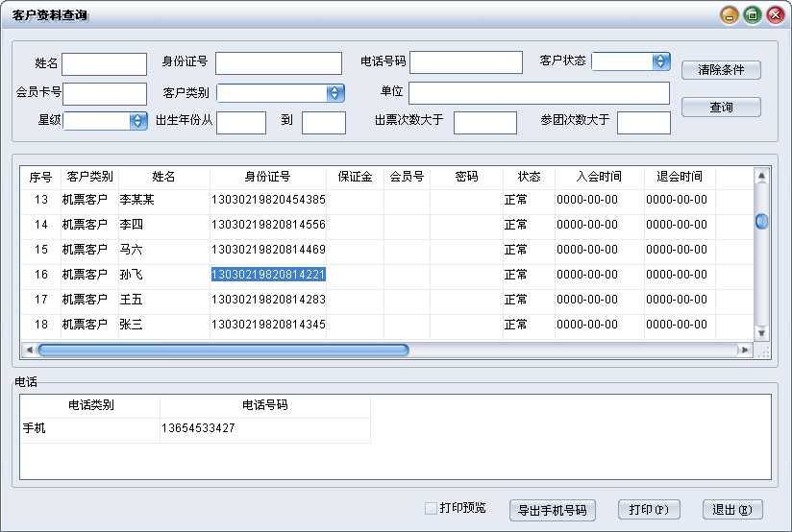This screenshot has height=532, width=792.
Task: Click the 会员号 column header
Action: click(x=407, y=177)
